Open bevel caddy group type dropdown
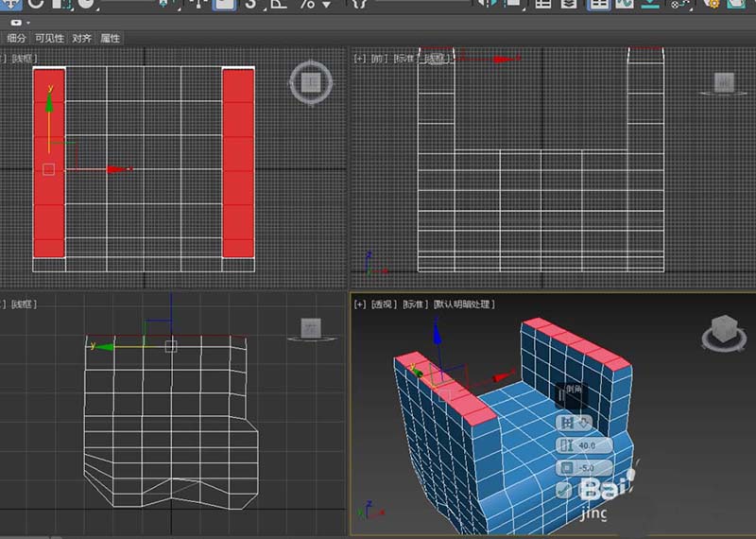The image size is (756, 539). click(x=575, y=424)
